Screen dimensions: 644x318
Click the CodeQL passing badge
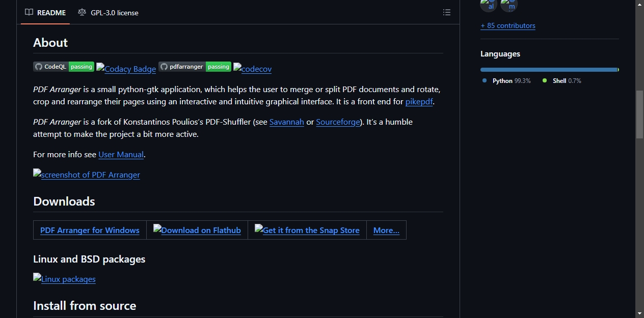(x=64, y=67)
